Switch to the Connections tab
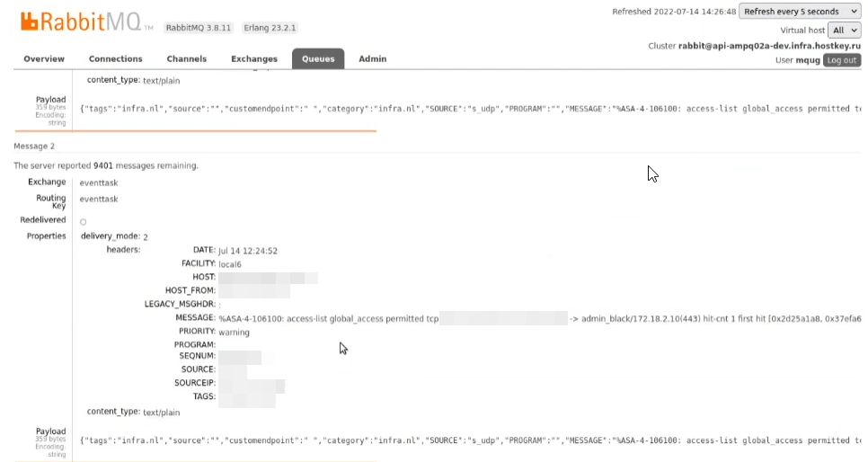 115,59
